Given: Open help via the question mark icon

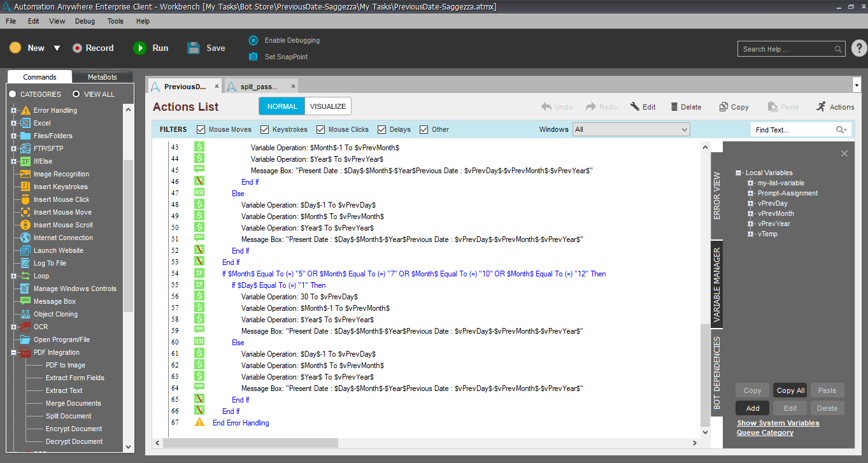Looking at the screenshot, I should pos(858,48).
